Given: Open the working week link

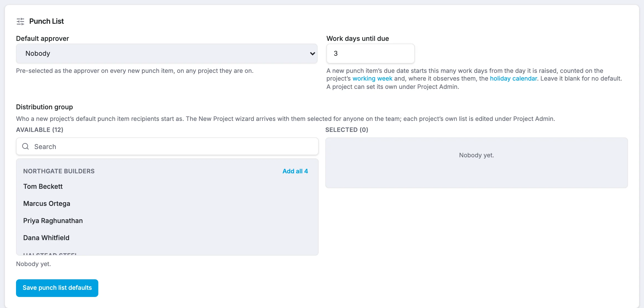Looking at the screenshot, I should [x=372, y=79].
